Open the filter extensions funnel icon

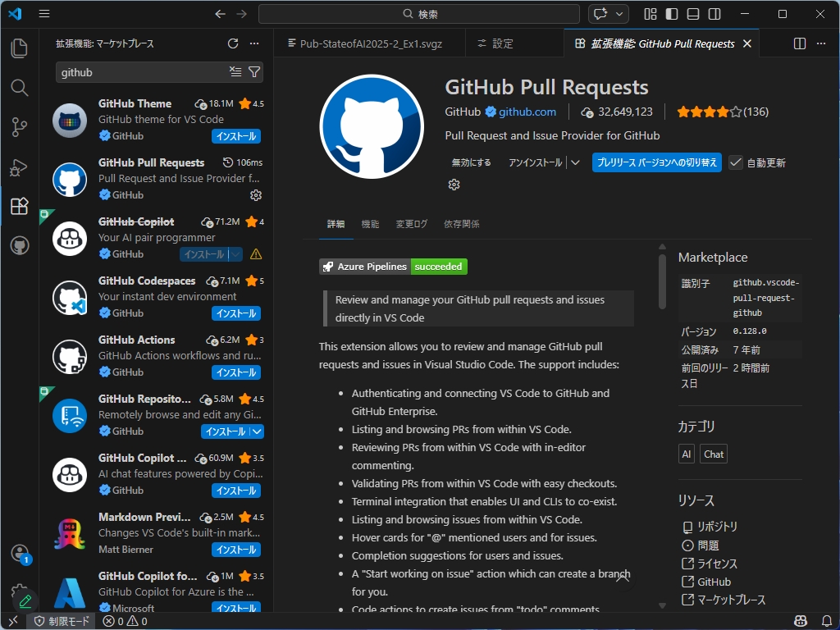click(255, 72)
